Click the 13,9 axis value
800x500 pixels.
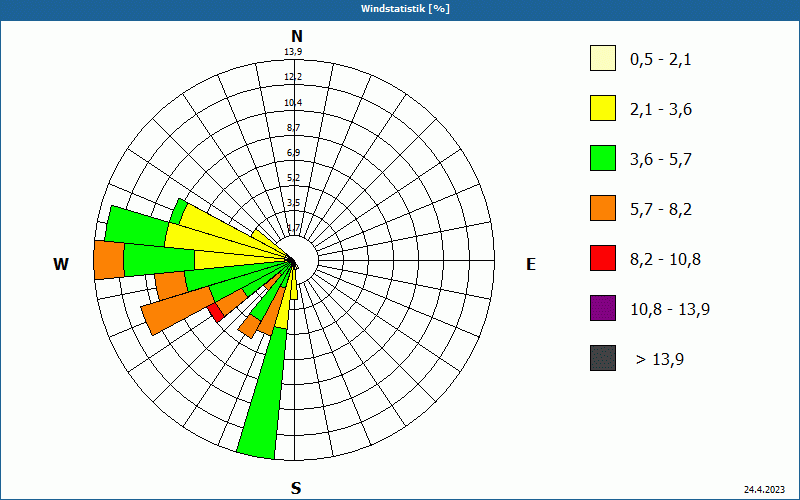tap(293, 52)
